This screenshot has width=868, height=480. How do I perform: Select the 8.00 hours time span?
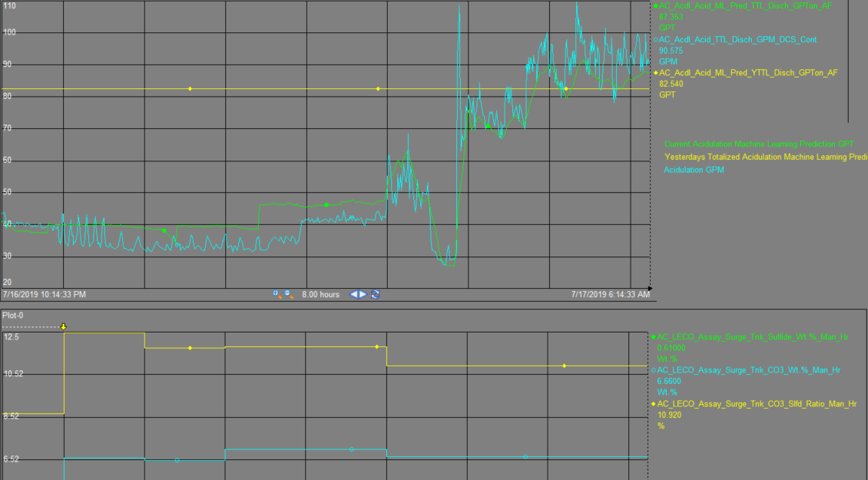point(320,295)
